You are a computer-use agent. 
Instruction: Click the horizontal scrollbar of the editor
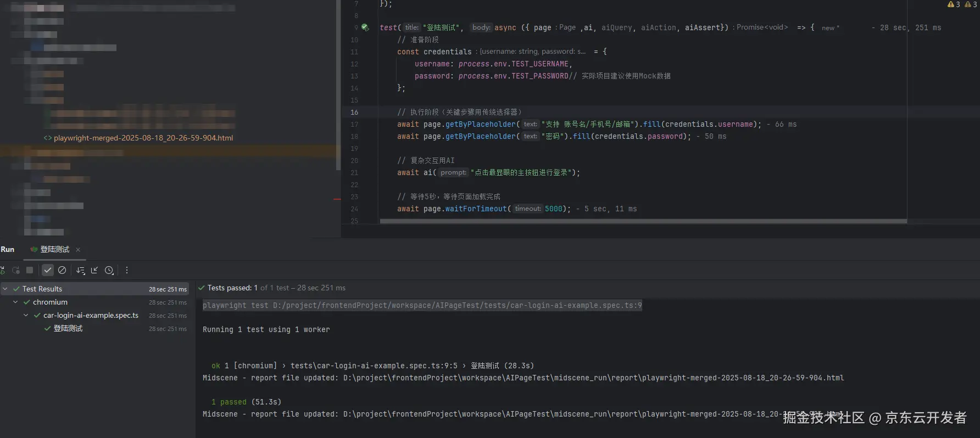[643, 221]
